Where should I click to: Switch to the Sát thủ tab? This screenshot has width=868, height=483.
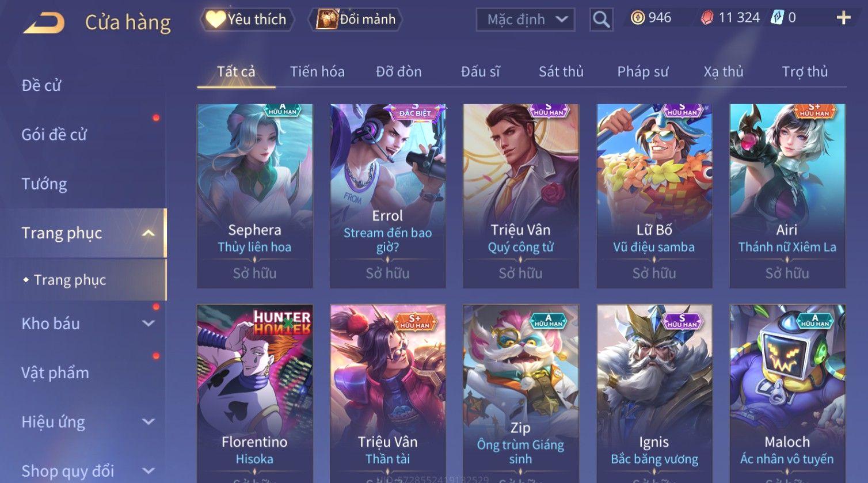[x=561, y=71]
